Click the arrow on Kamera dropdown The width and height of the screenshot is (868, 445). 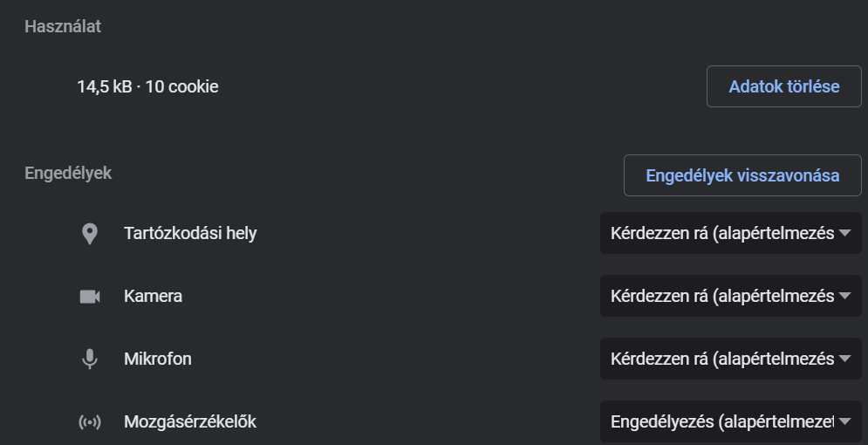point(844,296)
